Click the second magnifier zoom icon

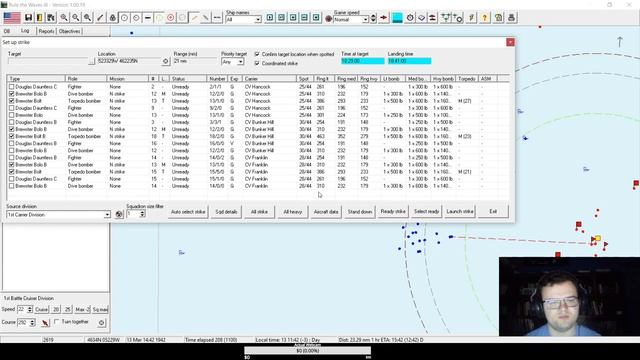click(76, 18)
